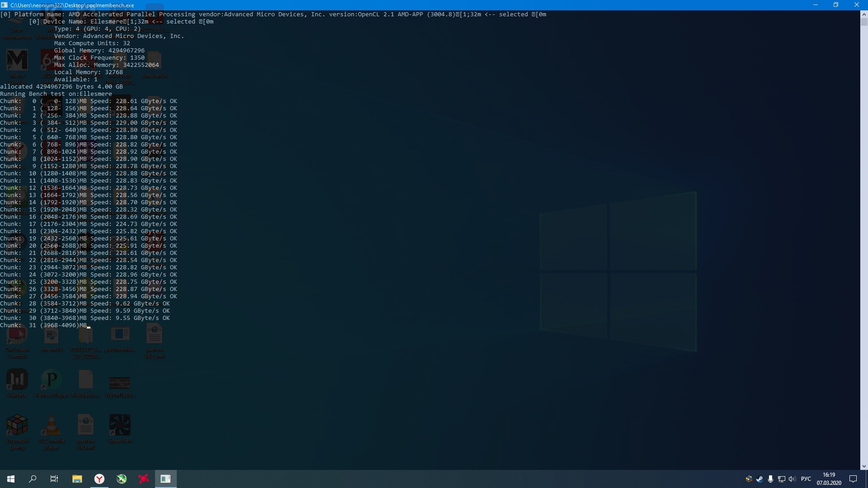Open the volume speaker tray control
This screenshot has height=488, width=868.
[792, 479]
